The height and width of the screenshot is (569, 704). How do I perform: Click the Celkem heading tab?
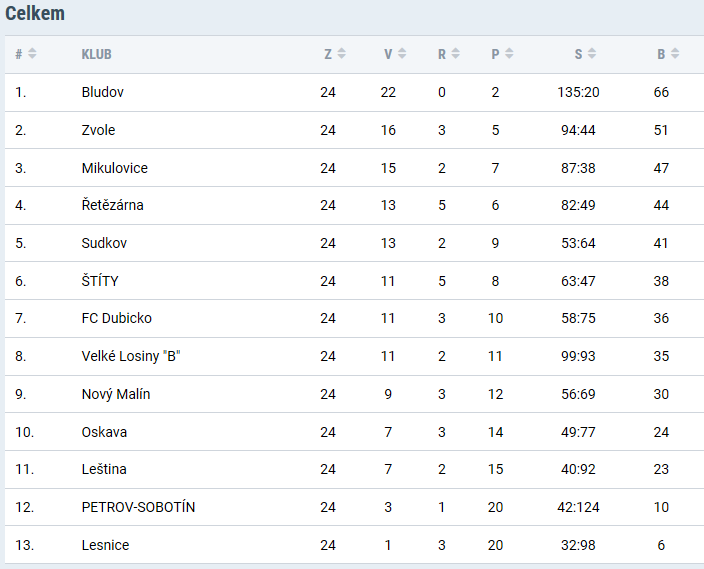[x=35, y=13]
